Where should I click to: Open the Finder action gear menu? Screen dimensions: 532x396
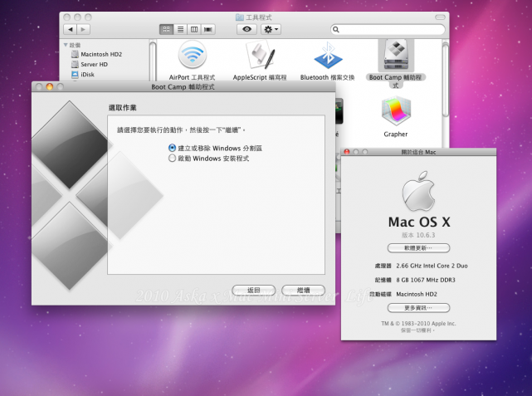271,30
